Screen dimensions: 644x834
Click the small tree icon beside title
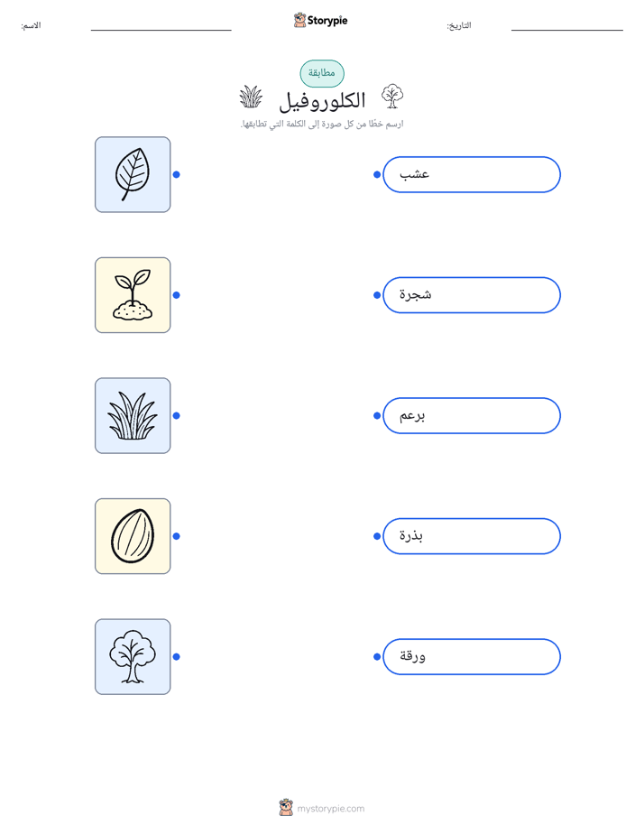click(x=392, y=97)
